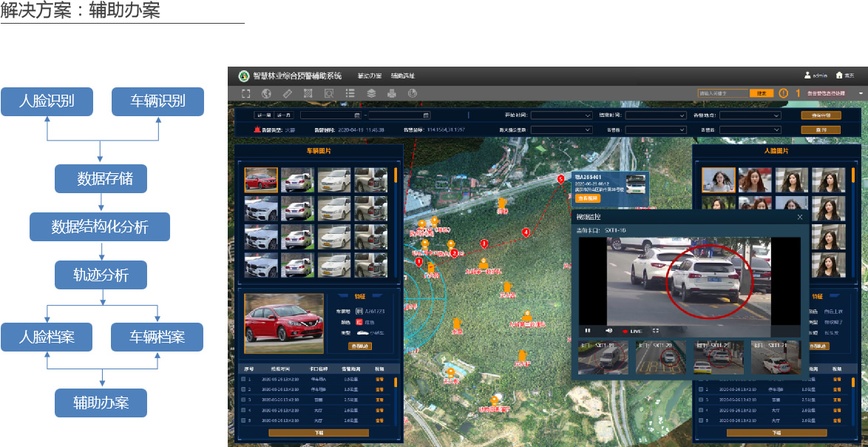Select the red Nissan car thumbnail
Image resolution: width=868 pixels, height=447 pixels.
261,180
